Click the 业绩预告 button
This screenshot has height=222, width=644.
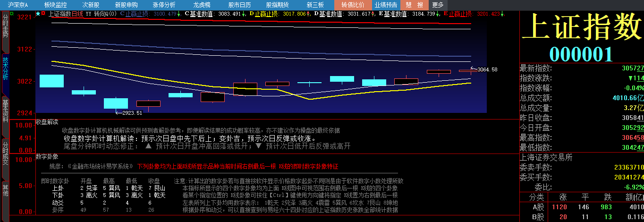[386, 5]
